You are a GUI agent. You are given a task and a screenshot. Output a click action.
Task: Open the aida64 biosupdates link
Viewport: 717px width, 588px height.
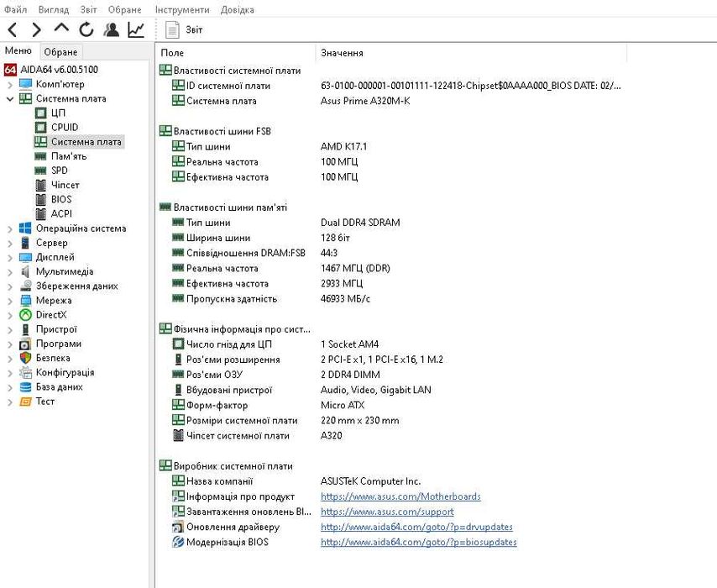[x=419, y=542]
